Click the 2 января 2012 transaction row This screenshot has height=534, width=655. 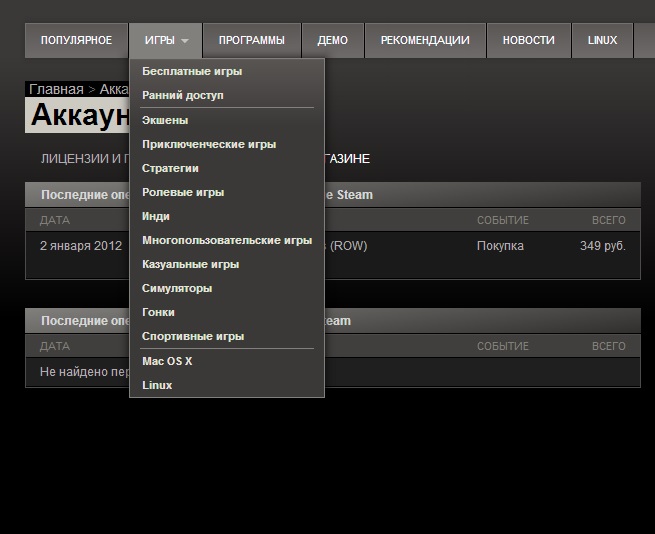(x=80, y=246)
